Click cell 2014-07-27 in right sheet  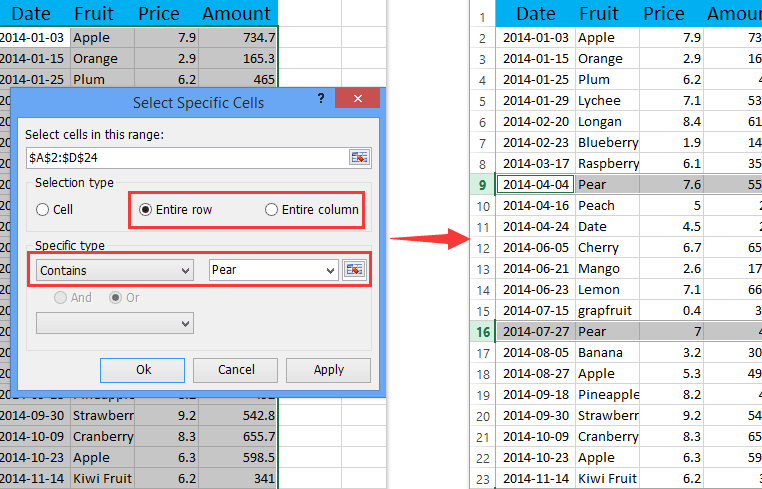(536, 332)
